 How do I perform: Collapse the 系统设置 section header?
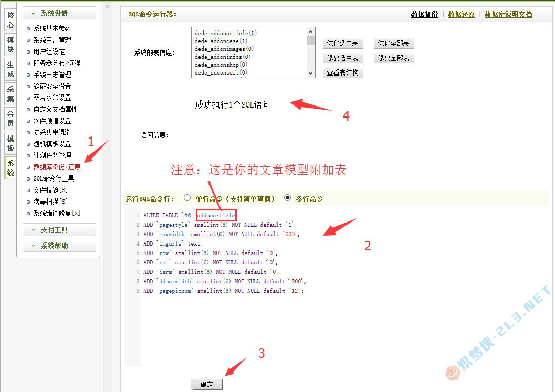point(59,13)
